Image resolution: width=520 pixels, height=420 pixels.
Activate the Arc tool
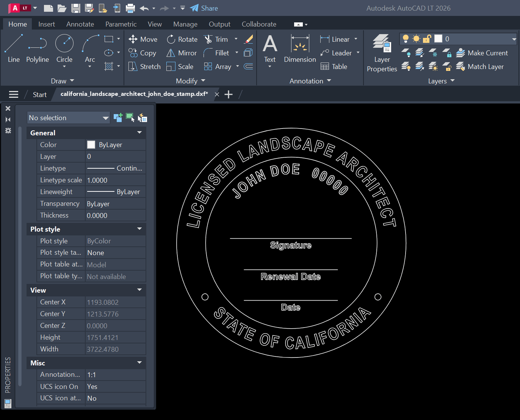pos(90,48)
